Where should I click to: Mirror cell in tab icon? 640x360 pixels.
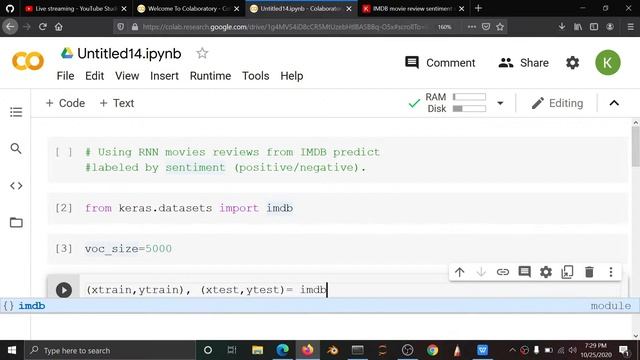(567, 272)
